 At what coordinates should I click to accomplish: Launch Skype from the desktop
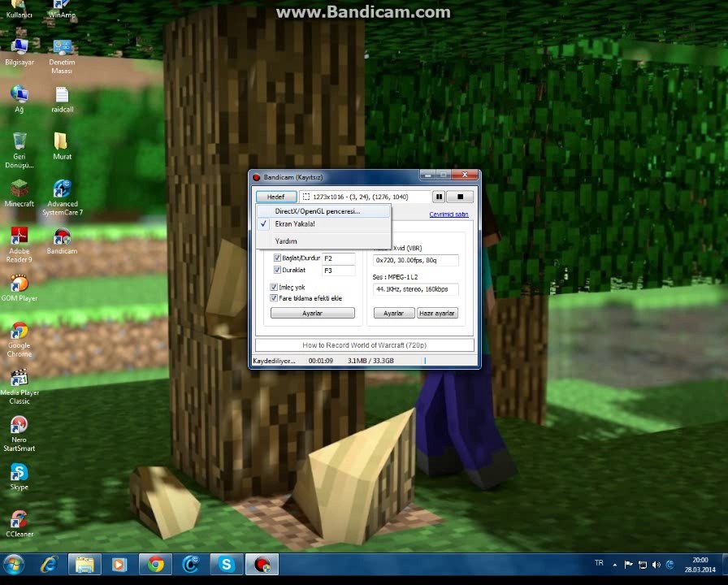(19, 477)
